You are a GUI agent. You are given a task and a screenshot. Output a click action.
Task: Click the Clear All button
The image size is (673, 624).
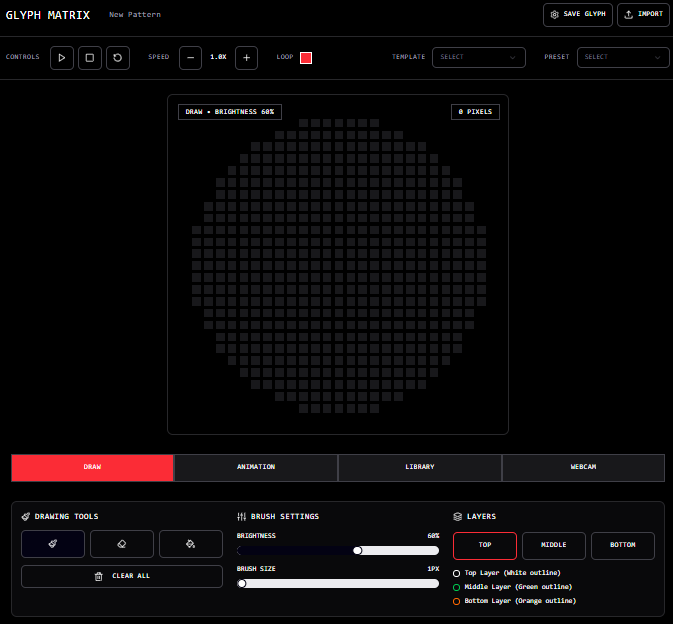pyautogui.click(x=122, y=576)
